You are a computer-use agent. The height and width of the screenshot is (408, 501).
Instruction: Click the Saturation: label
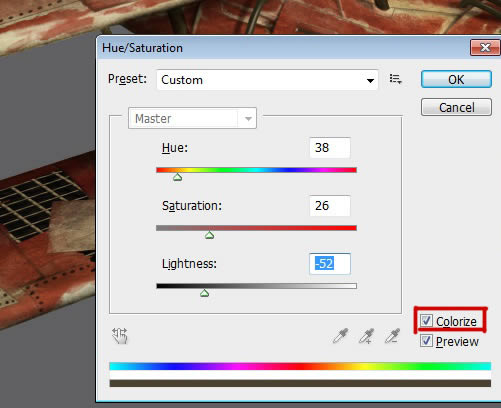(192, 206)
